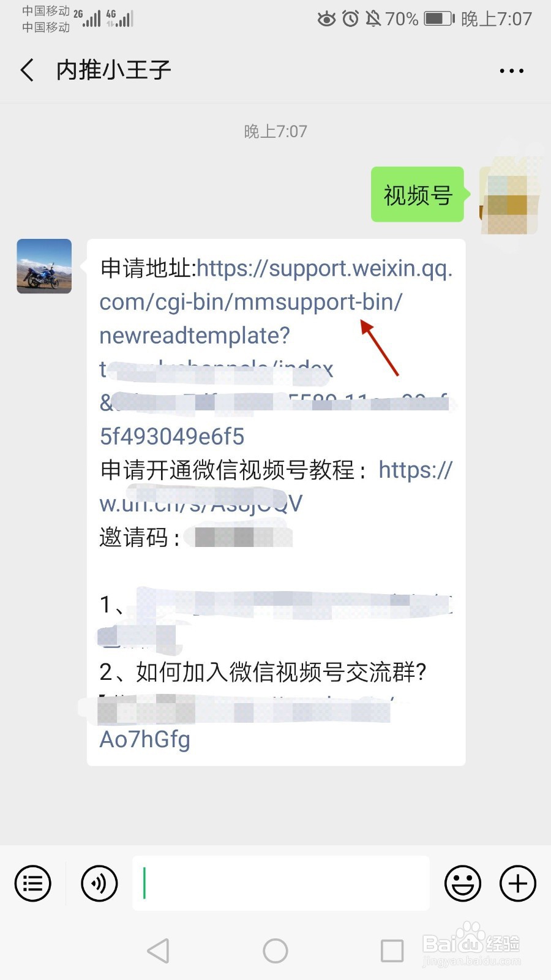Switch to voice input mode
Image resolution: width=551 pixels, height=980 pixels.
(99, 883)
